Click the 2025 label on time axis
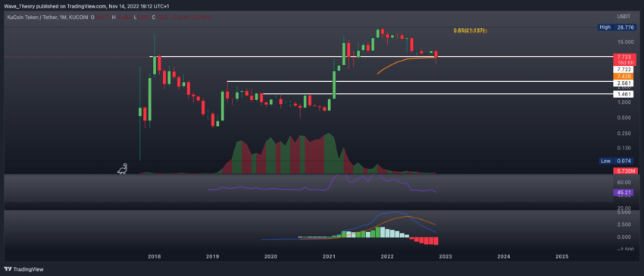 (562, 256)
